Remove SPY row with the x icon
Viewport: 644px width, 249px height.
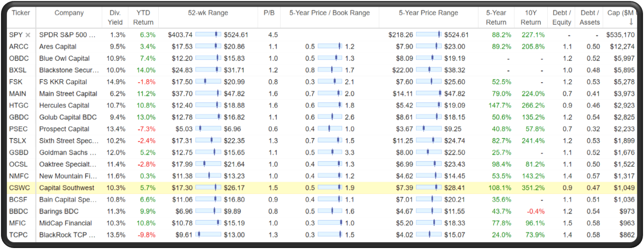click(x=28, y=35)
